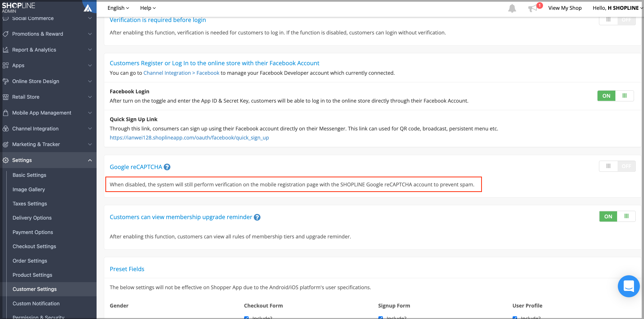Click Customers can view membership upgrade reminder
Image resolution: width=644 pixels, height=319 pixels.
181,217
